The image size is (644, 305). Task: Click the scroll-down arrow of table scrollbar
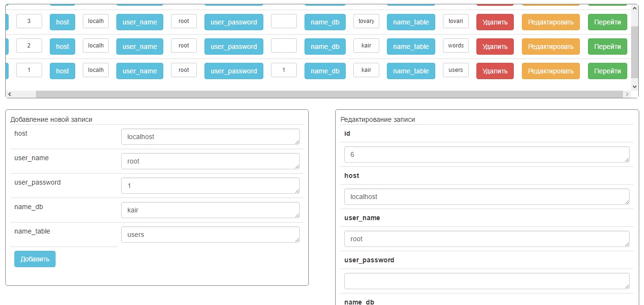[x=635, y=86]
